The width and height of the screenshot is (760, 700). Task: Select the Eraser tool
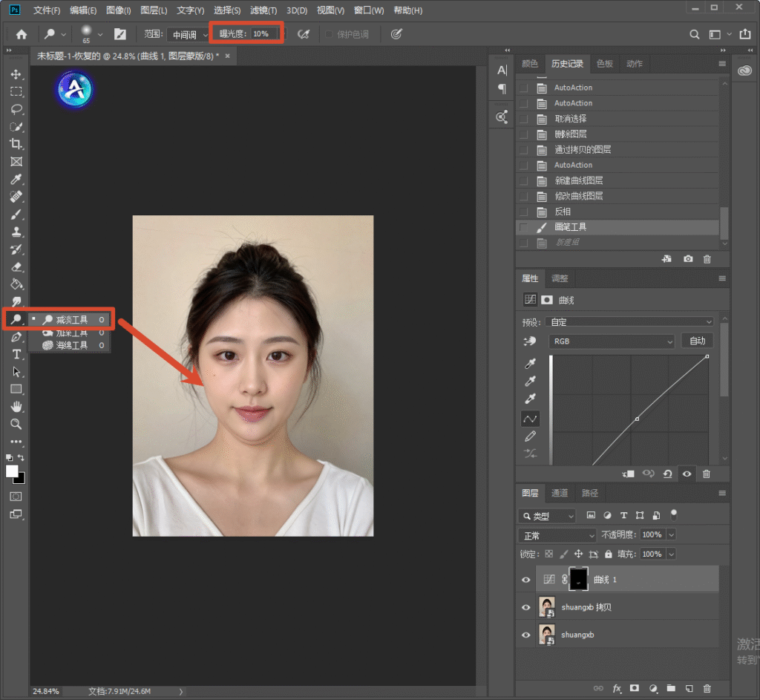tap(16, 266)
